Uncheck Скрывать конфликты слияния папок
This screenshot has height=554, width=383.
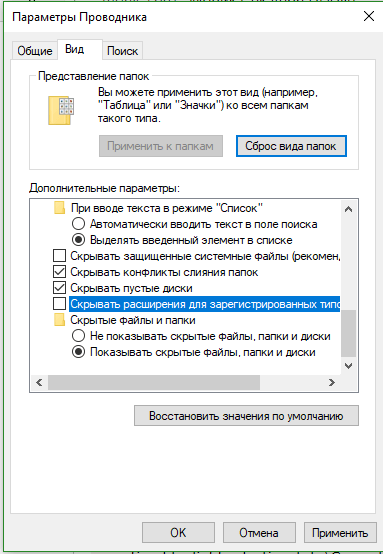click(59, 272)
